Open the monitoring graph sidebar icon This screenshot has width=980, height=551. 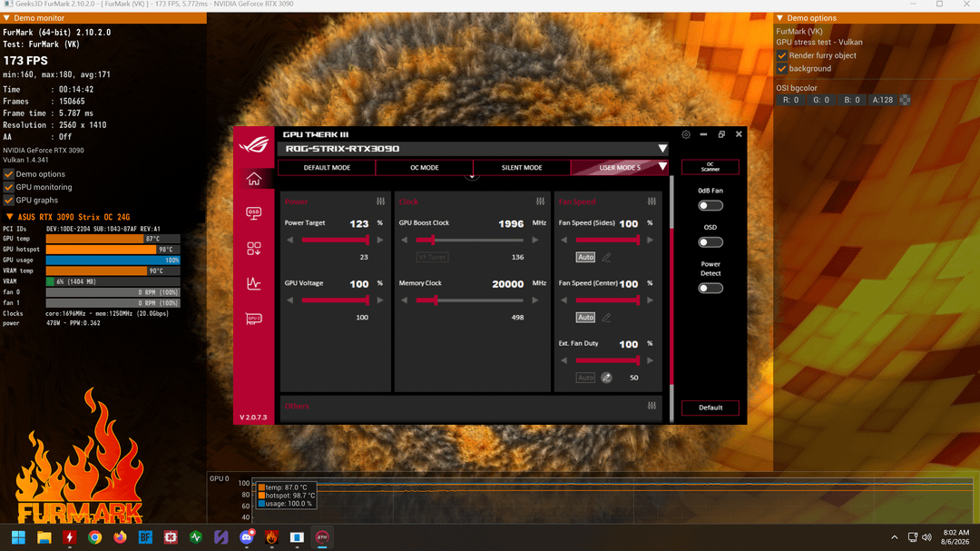tap(254, 283)
